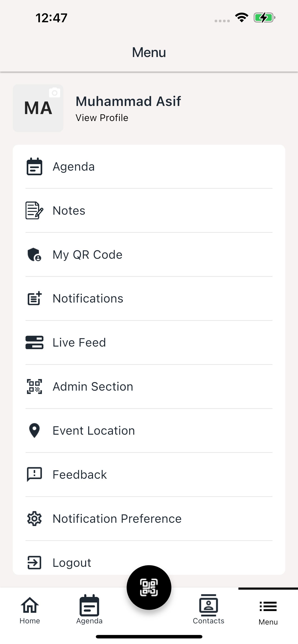Tap the camera icon on the avatar

[x=55, y=93]
